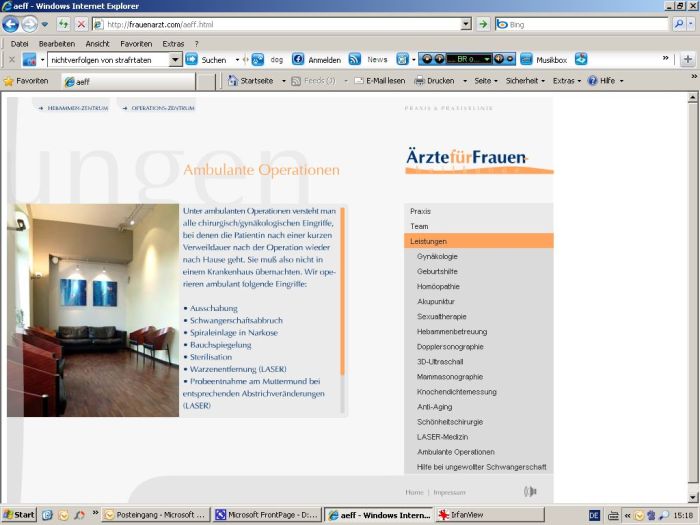Click the DE language indicator in the taskbar
The height and width of the screenshot is (525, 700).
(x=594, y=515)
